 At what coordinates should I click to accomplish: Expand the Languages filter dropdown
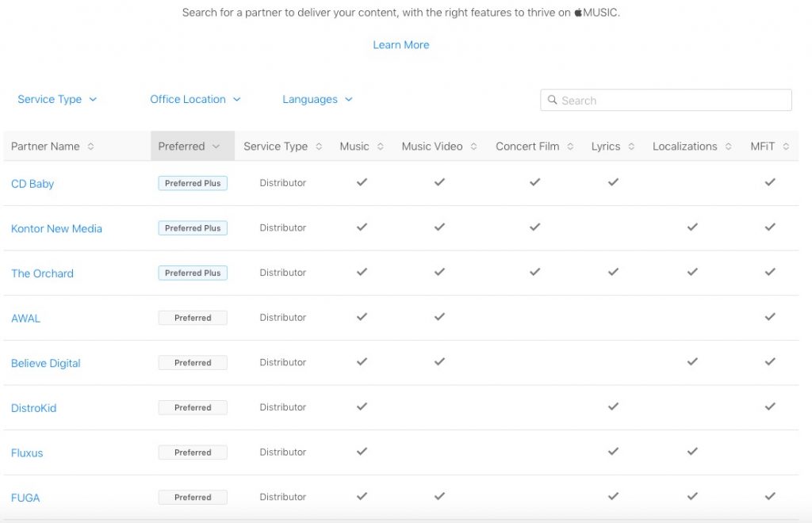[x=317, y=99]
